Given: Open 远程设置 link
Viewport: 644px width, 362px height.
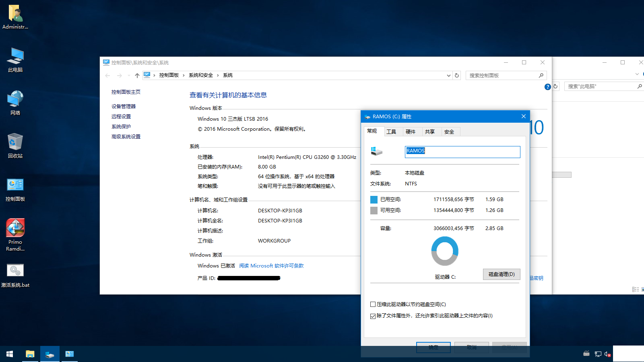Looking at the screenshot, I should coord(121,117).
